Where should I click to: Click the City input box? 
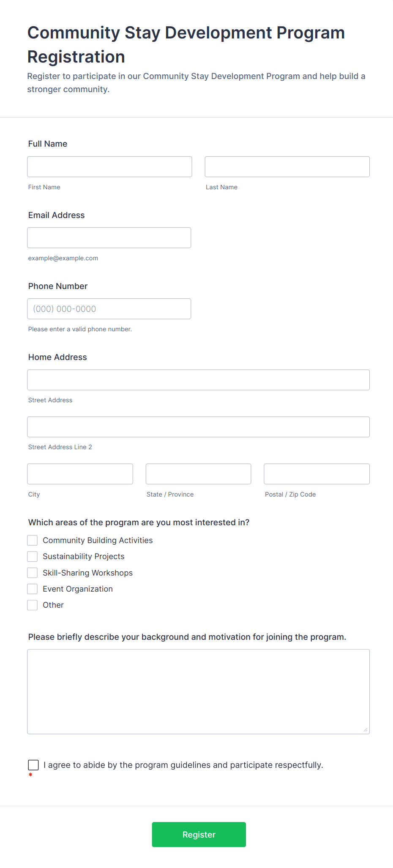tap(80, 474)
